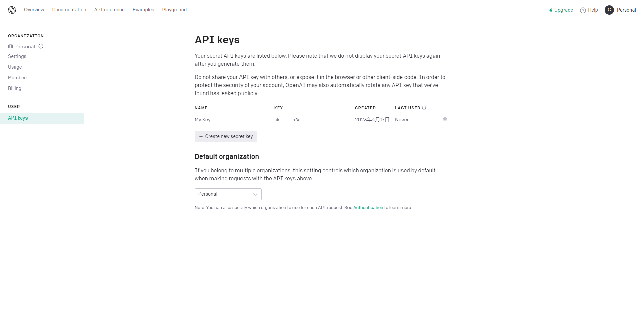Click the Upgrade lightning bolt icon
The image size is (644, 314).
[x=551, y=10]
